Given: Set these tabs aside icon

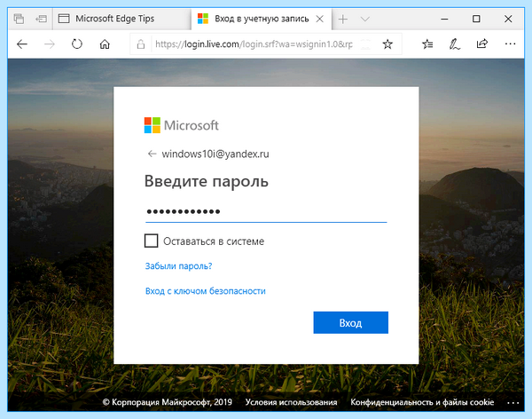Looking at the screenshot, I should tap(41, 19).
